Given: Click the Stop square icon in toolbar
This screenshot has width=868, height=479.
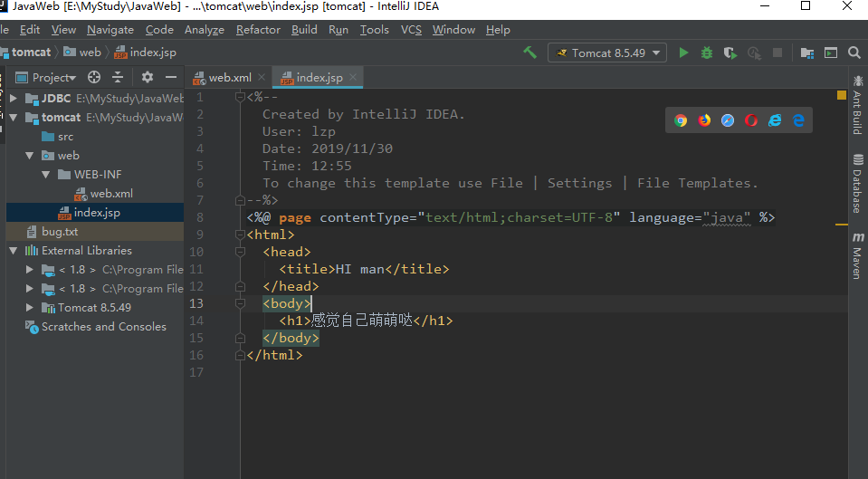Looking at the screenshot, I should click(x=777, y=53).
